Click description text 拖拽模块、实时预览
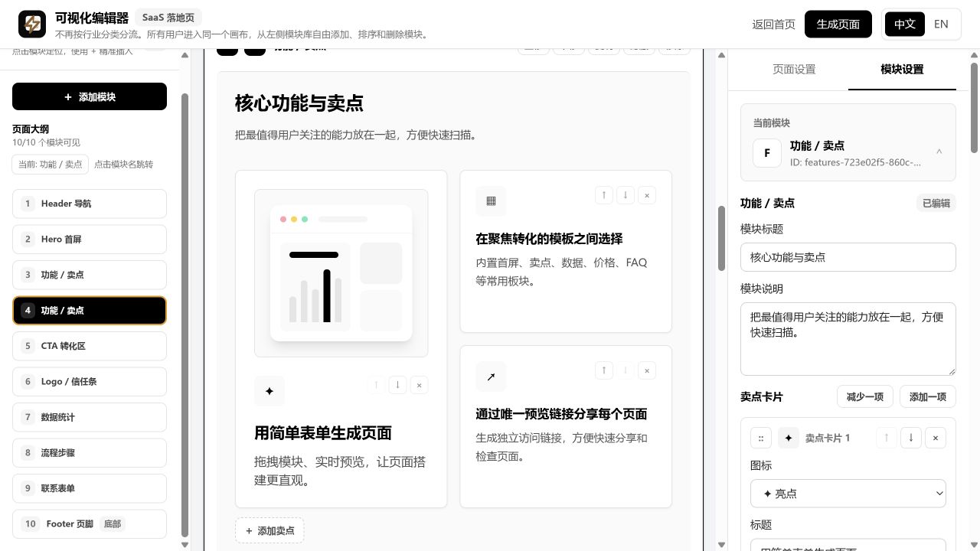The height and width of the screenshot is (551, 980). tap(340, 471)
